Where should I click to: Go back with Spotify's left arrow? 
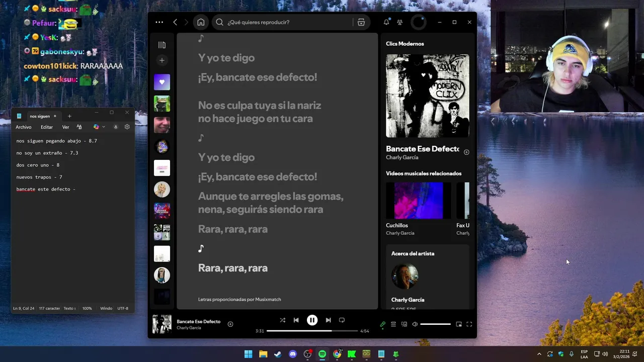(175, 22)
